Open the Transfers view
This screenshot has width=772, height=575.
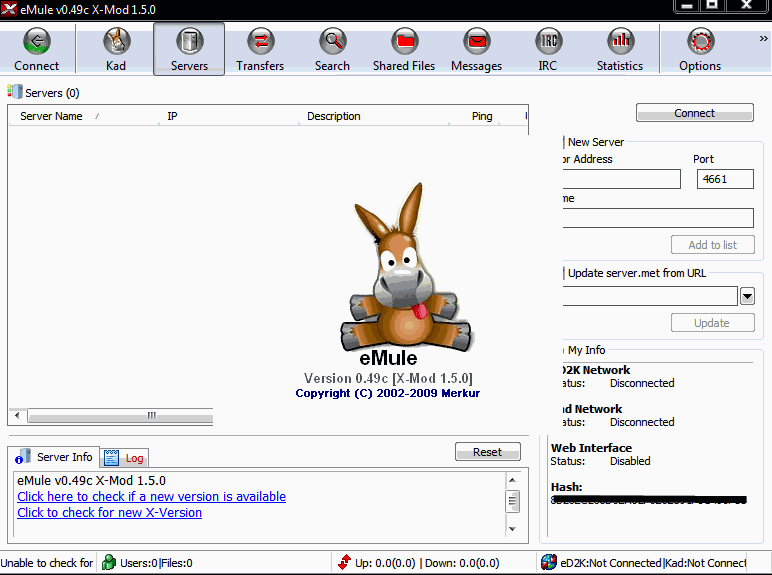(260, 49)
